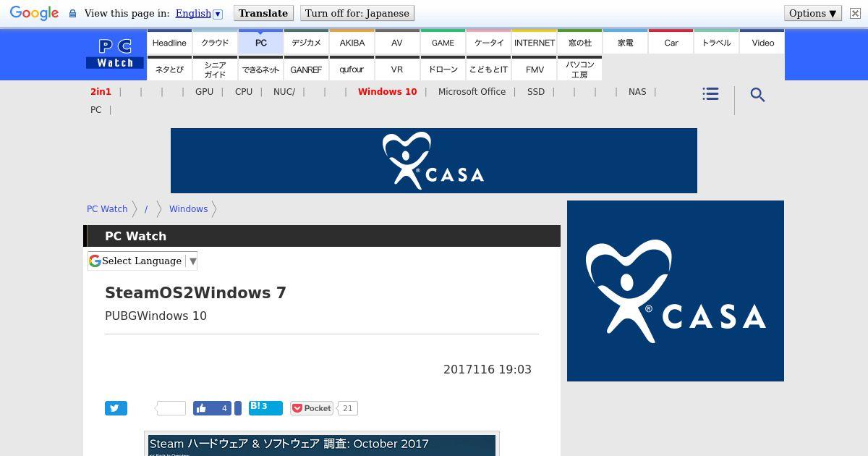This screenshot has width=868, height=456.
Task: Open the こどもとIT navigation tab
Action: [x=488, y=69]
